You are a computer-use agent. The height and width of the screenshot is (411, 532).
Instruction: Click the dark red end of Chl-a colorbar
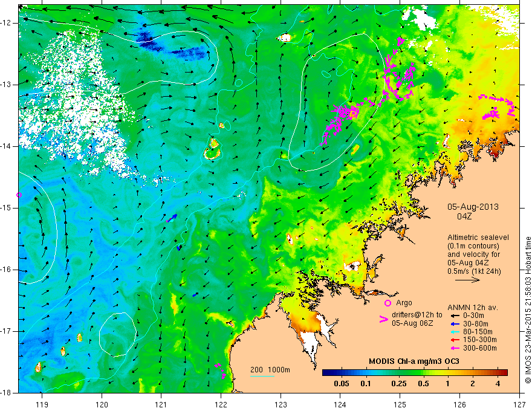tap(502, 373)
